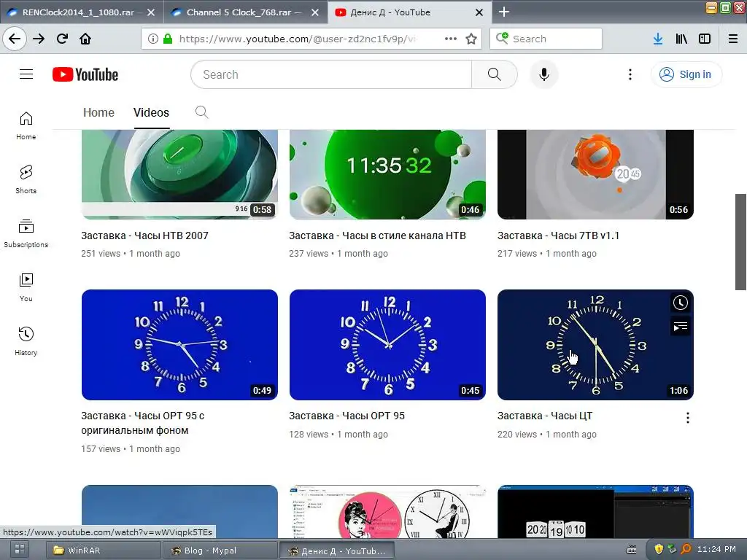Switch to the channel Home tab
Screen dimensions: 747x560
click(x=98, y=112)
